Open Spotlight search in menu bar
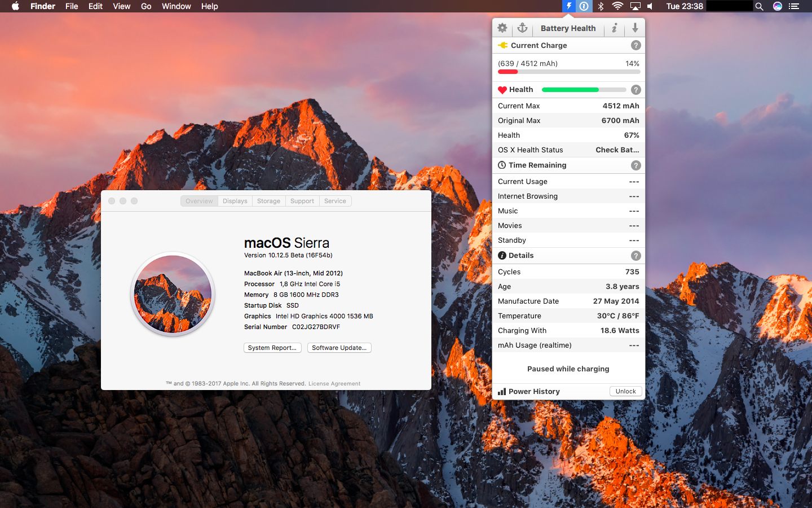The image size is (812, 508). [759, 6]
